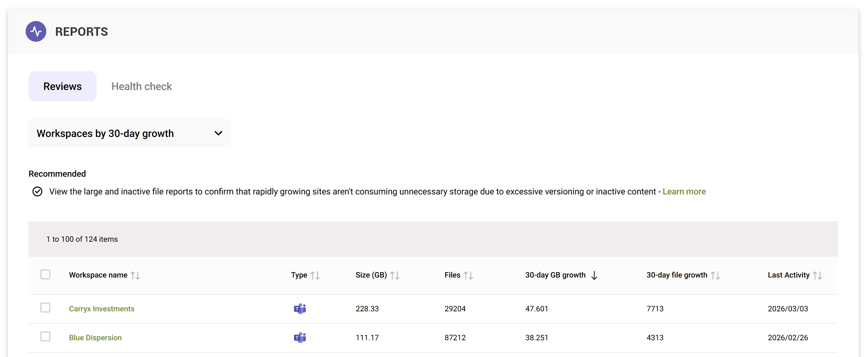Toggle the 30-day GB growth sort direction

click(594, 275)
